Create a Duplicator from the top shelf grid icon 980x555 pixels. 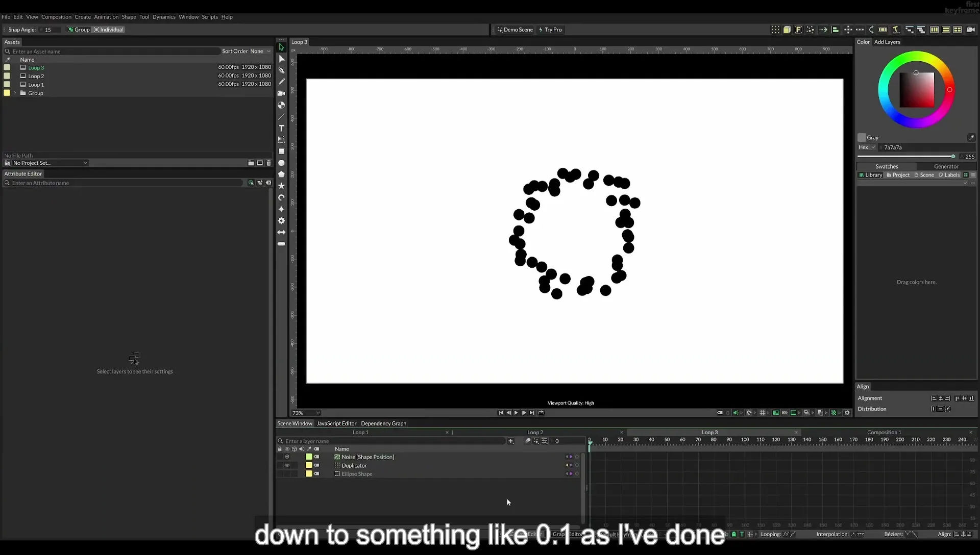[775, 30]
